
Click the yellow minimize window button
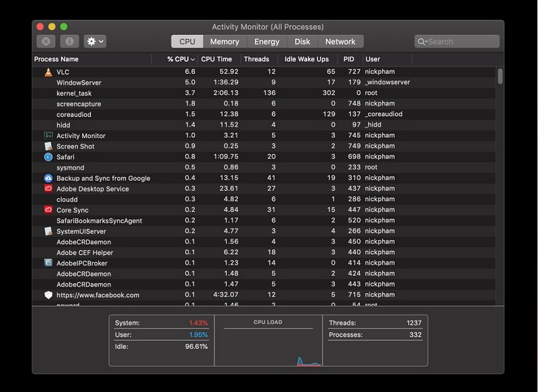click(52, 27)
